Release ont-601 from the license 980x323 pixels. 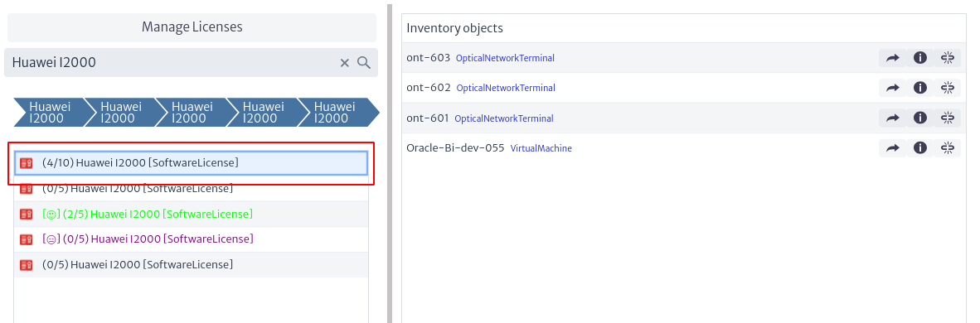point(948,118)
